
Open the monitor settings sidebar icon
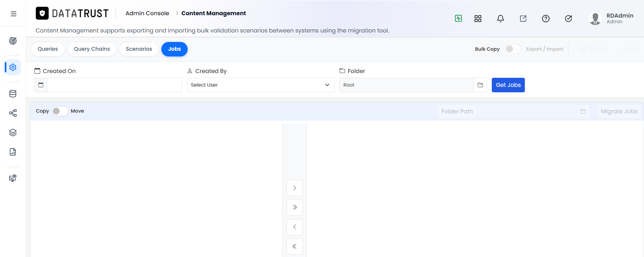tap(13, 178)
